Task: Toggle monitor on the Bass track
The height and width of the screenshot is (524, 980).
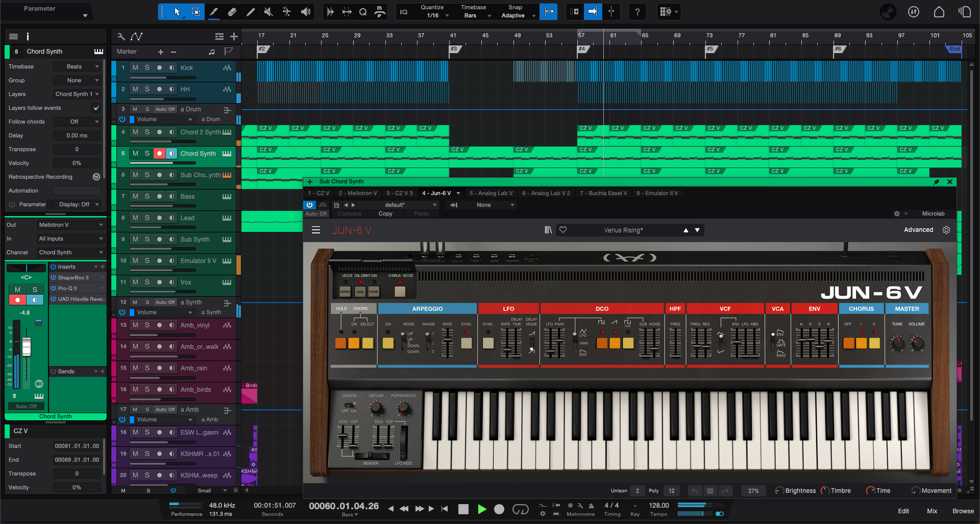Action: (x=171, y=196)
